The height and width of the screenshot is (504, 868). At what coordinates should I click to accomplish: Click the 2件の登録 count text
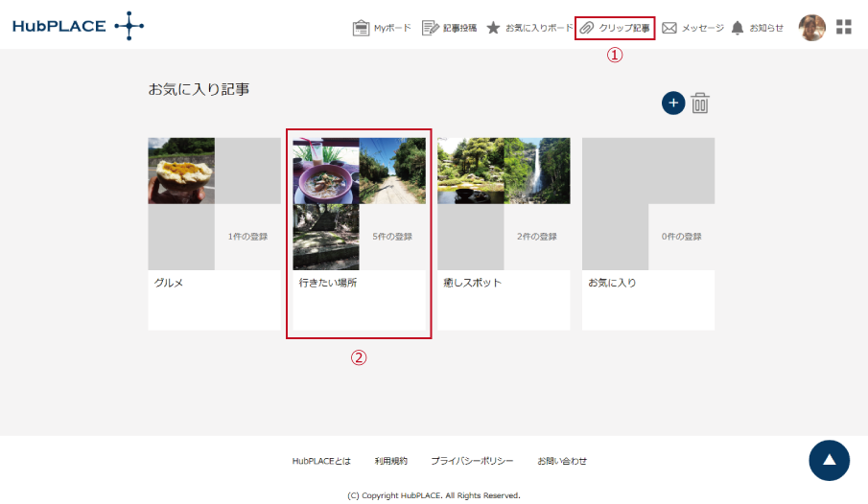[537, 237]
